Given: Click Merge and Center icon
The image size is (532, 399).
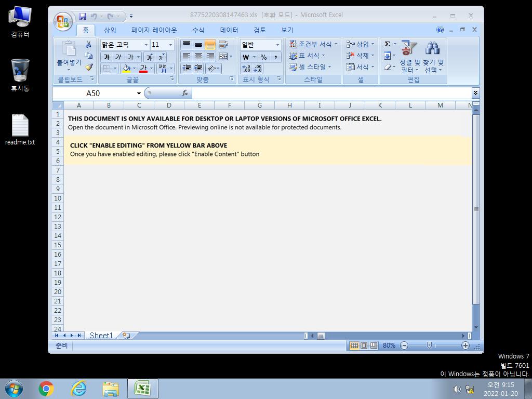Looking at the screenshot, I should click(x=223, y=56).
